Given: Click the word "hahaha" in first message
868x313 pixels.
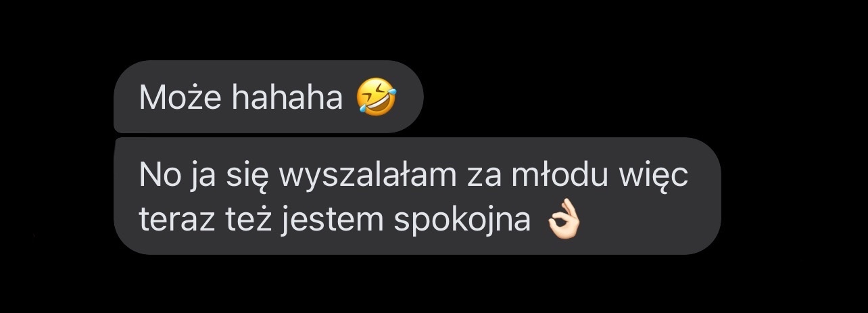Looking at the screenshot, I should pyautogui.click(x=288, y=98).
